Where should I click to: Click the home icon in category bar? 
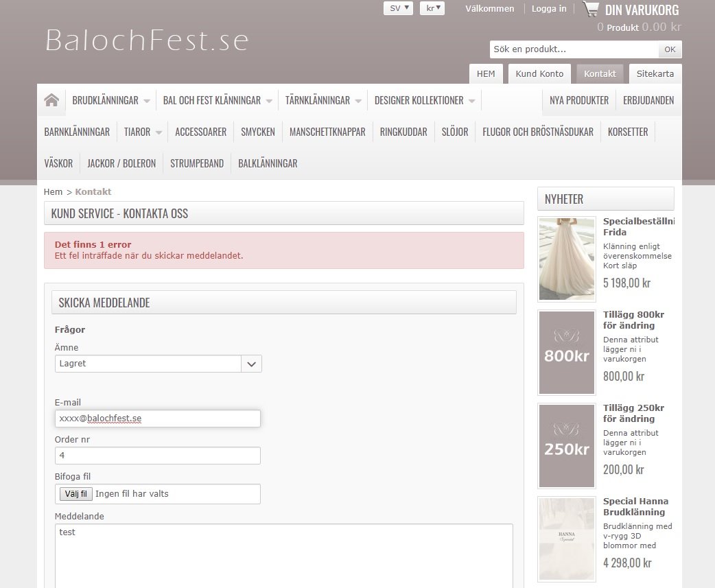coord(51,99)
